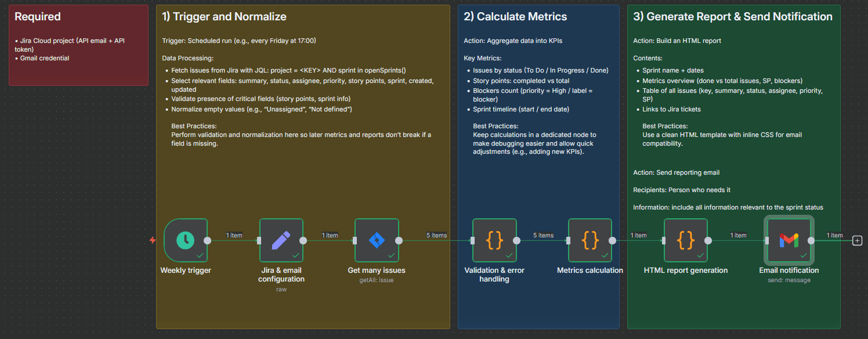Image resolution: width=868 pixels, height=339 pixels.
Task: Click the red execution pin beside Weekly trigger
Action: tap(153, 239)
